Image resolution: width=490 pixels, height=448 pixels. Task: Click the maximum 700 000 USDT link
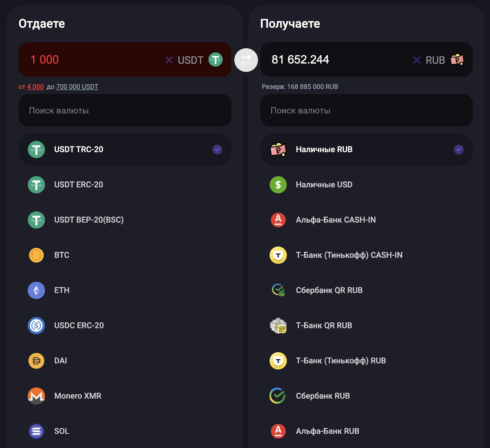[x=77, y=87]
